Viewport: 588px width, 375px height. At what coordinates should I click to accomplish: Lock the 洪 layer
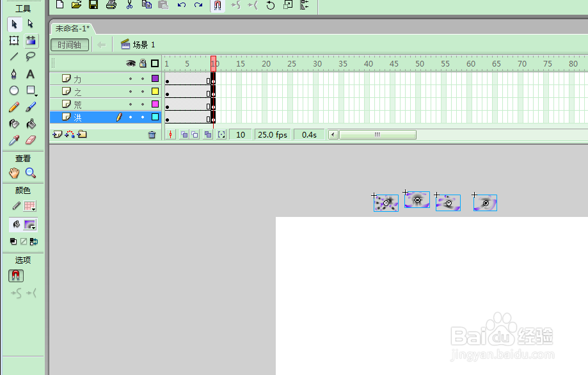[143, 117]
